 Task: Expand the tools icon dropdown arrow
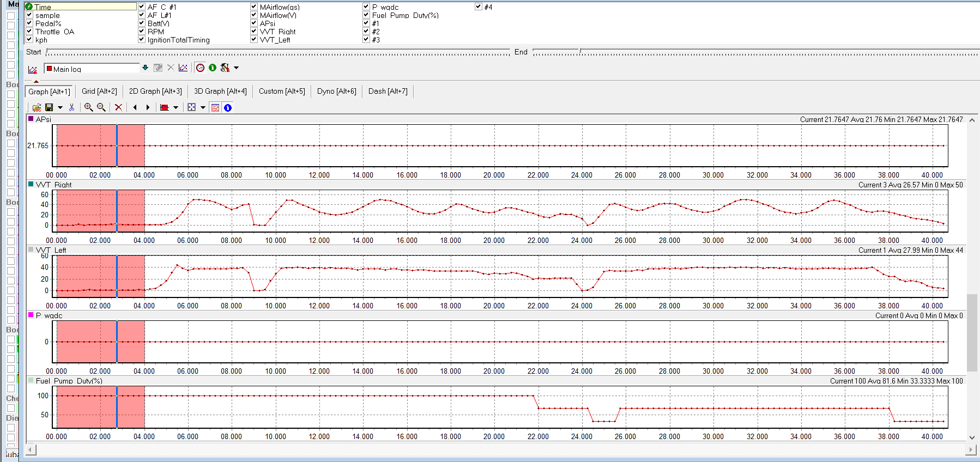coord(236,68)
